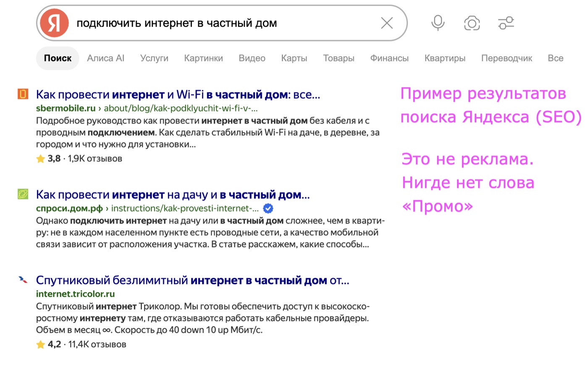Open the Переводчик tab
Viewport: 588px width, 369px height.
[507, 58]
